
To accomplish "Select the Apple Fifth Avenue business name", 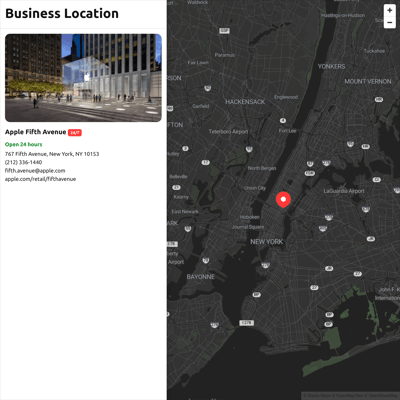I will tap(35, 132).
